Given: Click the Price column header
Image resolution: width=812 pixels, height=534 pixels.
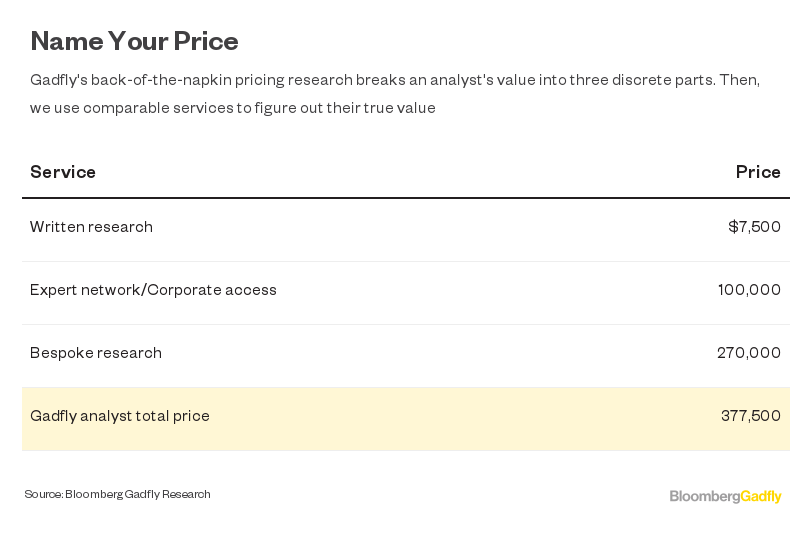Looking at the screenshot, I should pos(757,172).
